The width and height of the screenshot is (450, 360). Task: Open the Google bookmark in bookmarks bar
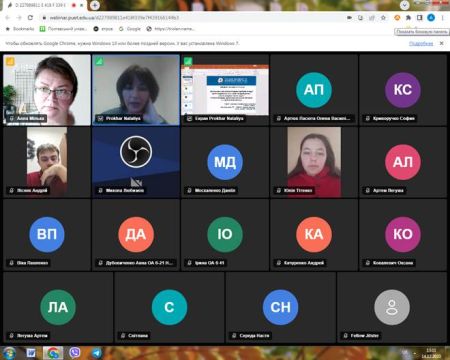coord(130,29)
